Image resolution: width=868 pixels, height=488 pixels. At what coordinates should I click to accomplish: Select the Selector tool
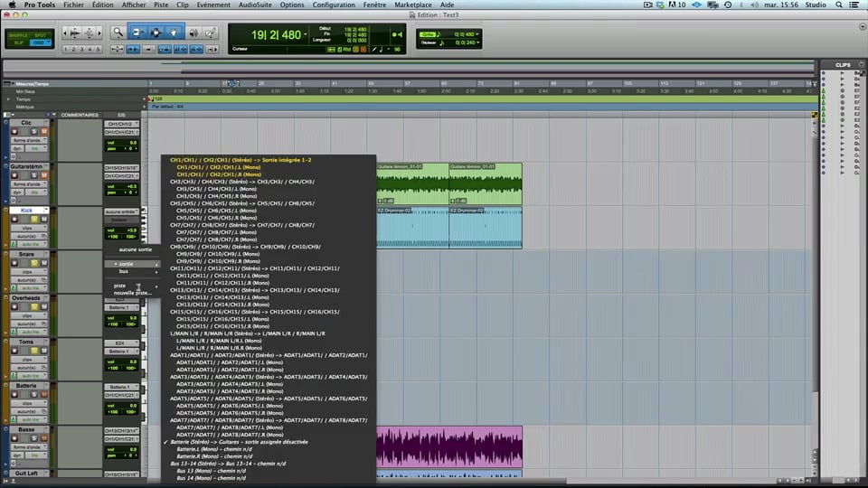coord(156,33)
